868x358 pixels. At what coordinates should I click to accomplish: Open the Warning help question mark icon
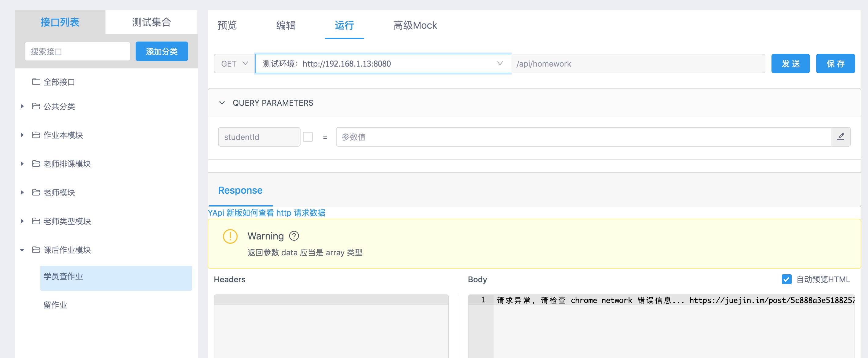click(x=294, y=236)
